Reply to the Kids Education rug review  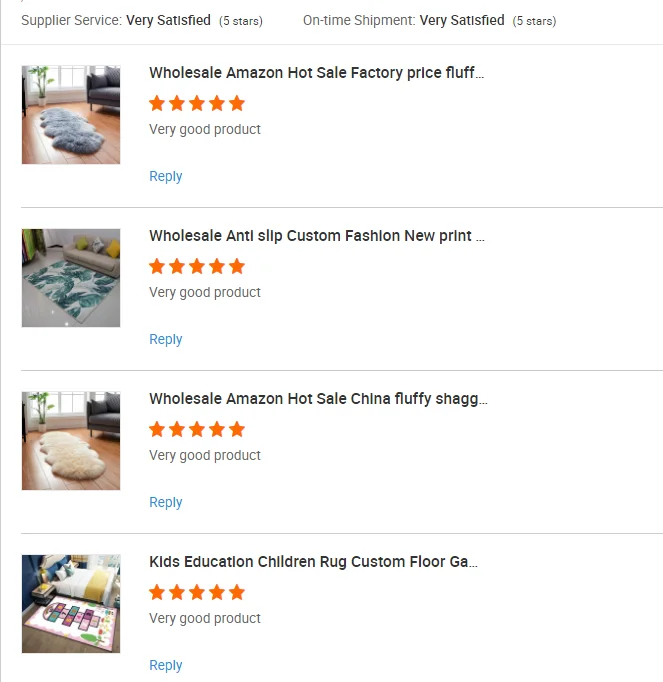(x=166, y=665)
